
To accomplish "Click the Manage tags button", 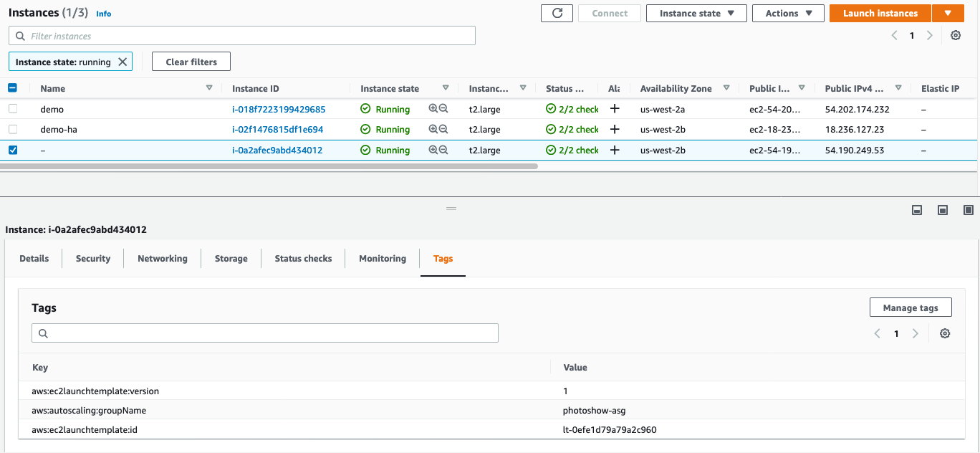I will click(910, 307).
